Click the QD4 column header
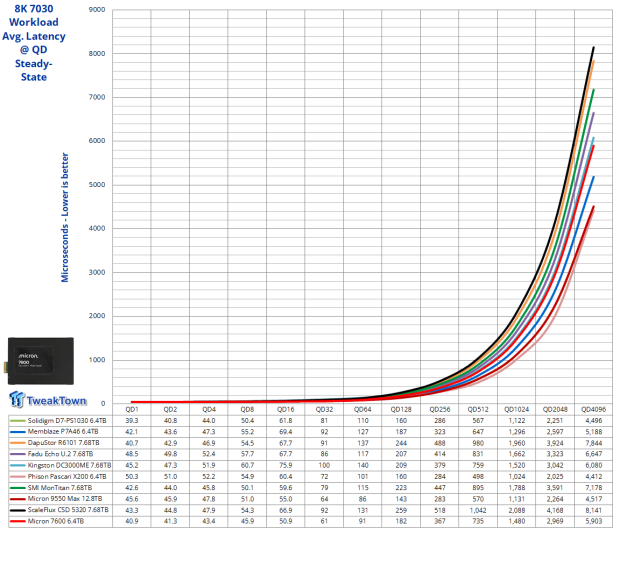Viewport: 620px width, 568px height. 209,409
